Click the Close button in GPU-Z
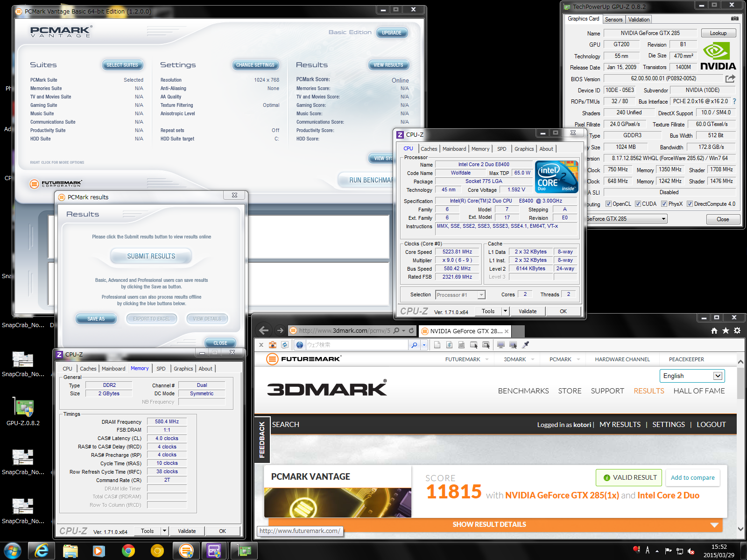Image resolution: width=747 pixels, height=560 pixels. [x=723, y=219]
